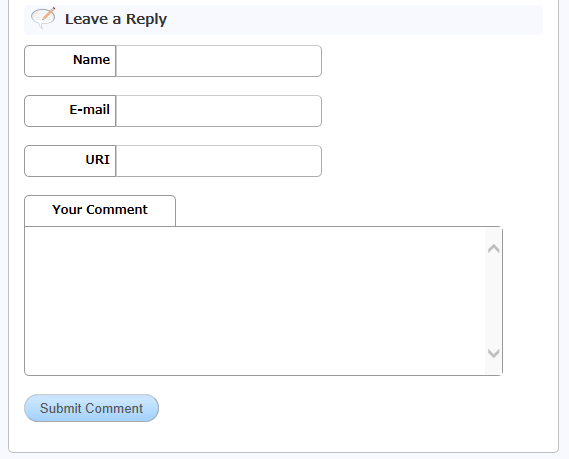
Task: Submit the comment with Submit Comment button
Action: [x=91, y=408]
